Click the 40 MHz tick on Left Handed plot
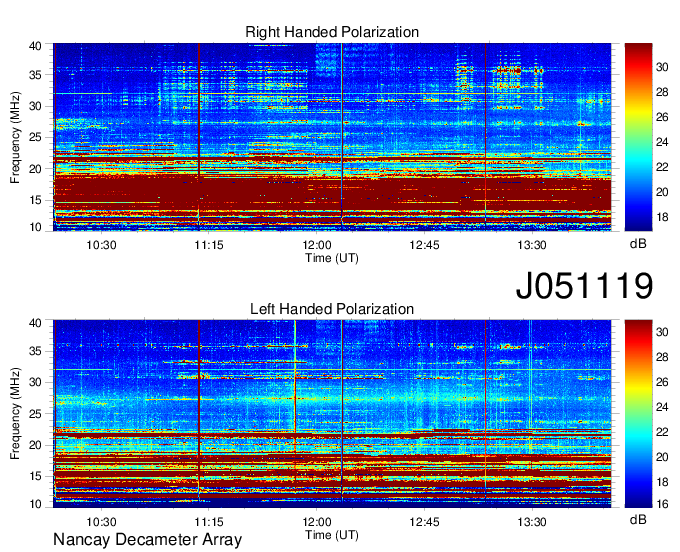680x552 pixels. 36,323
